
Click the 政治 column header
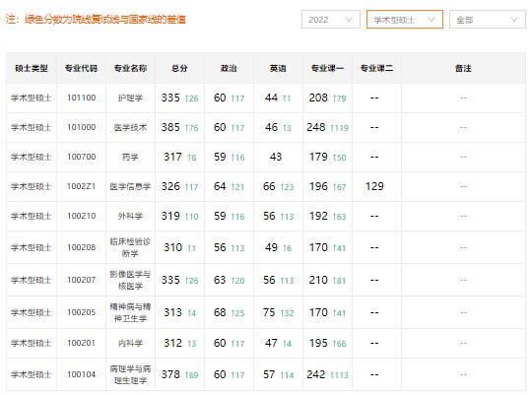click(229, 68)
